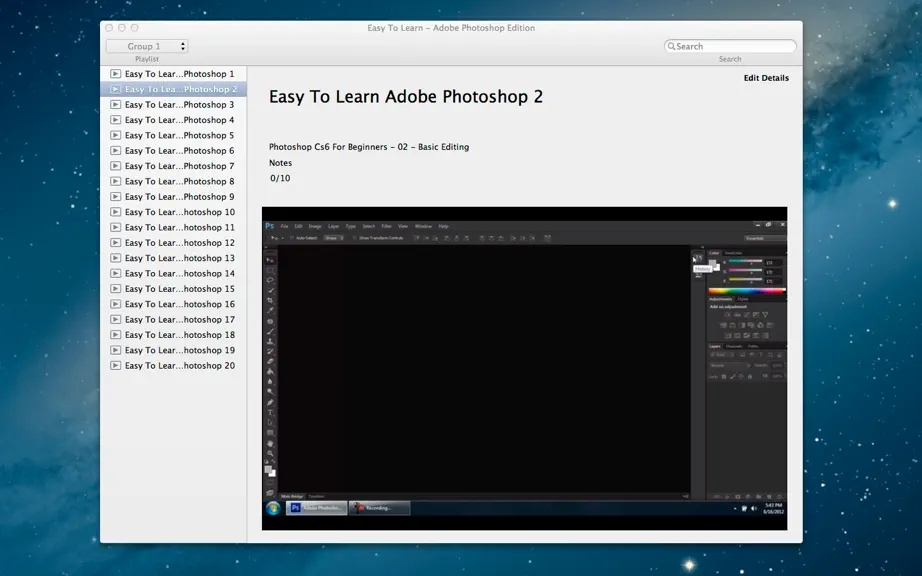Click the rainbow color spectrum bar
The image size is (922, 576).
pyautogui.click(x=747, y=290)
